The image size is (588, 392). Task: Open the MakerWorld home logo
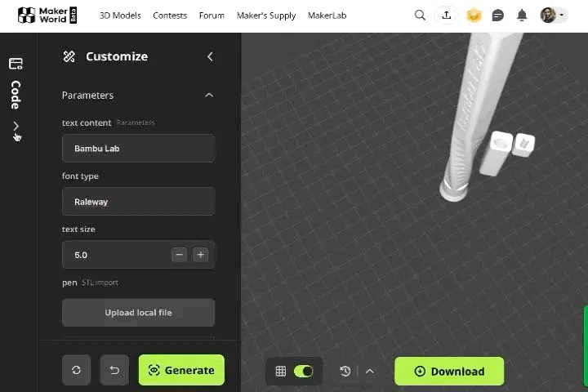pos(47,16)
